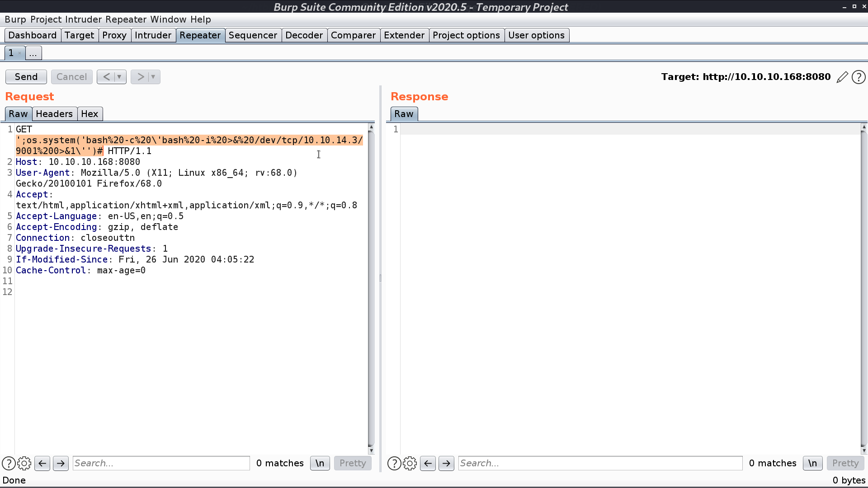Minimize the Burp Suite window

click(844, 7)
